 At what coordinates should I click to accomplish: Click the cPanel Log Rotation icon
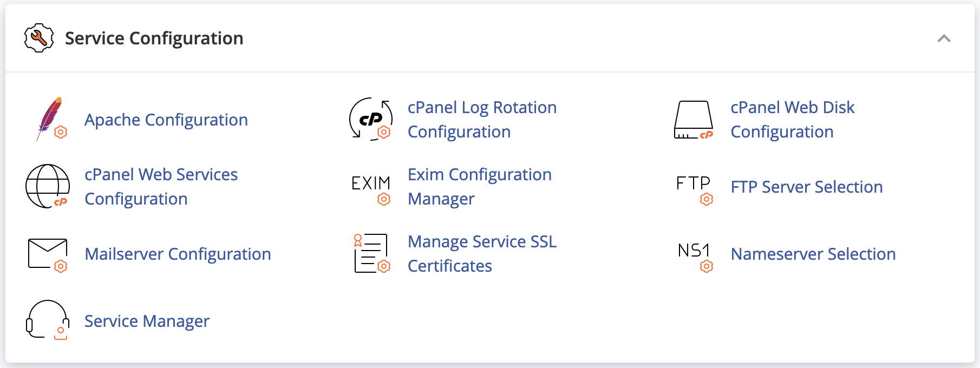(x=370, y=119)
